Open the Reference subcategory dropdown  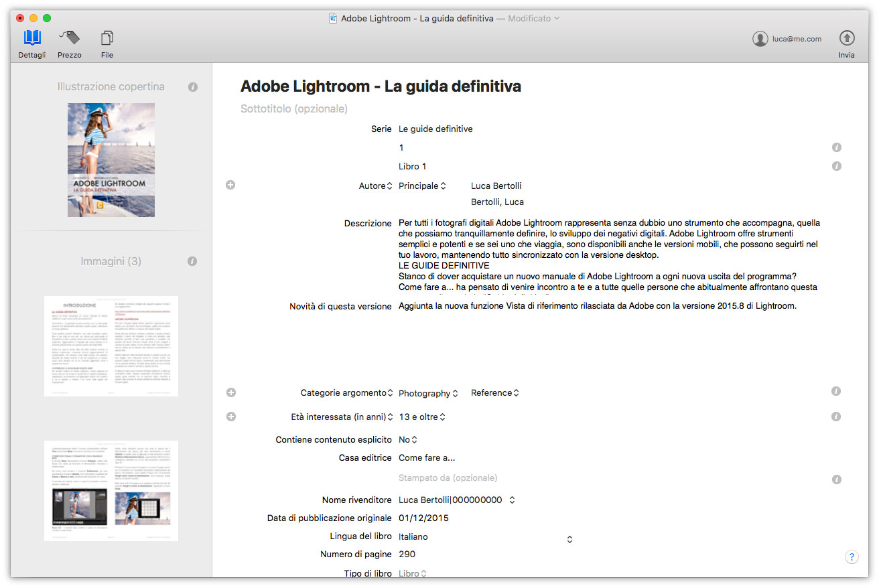point(495,393)
